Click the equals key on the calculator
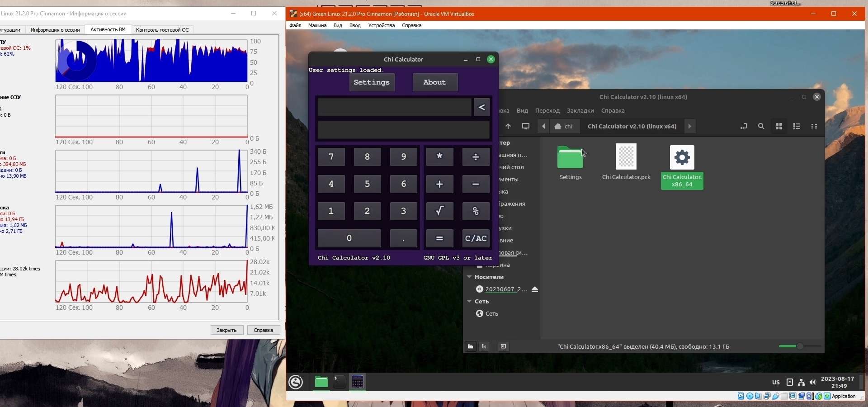 pos(439,238)
